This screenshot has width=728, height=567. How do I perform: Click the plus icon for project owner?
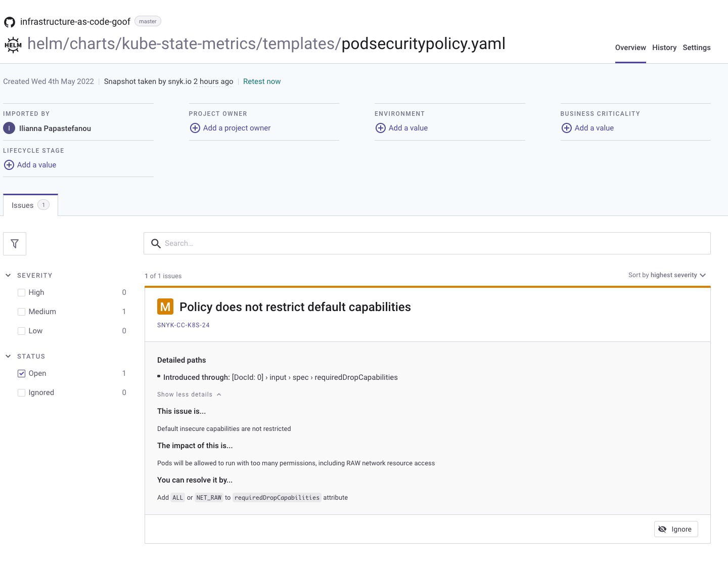tap(195, 128)
